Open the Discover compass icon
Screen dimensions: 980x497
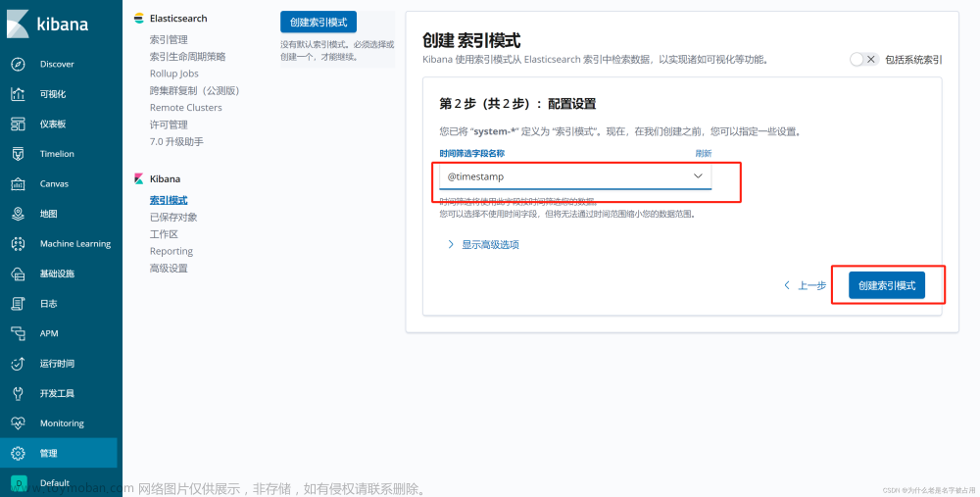tap(18, 64)
